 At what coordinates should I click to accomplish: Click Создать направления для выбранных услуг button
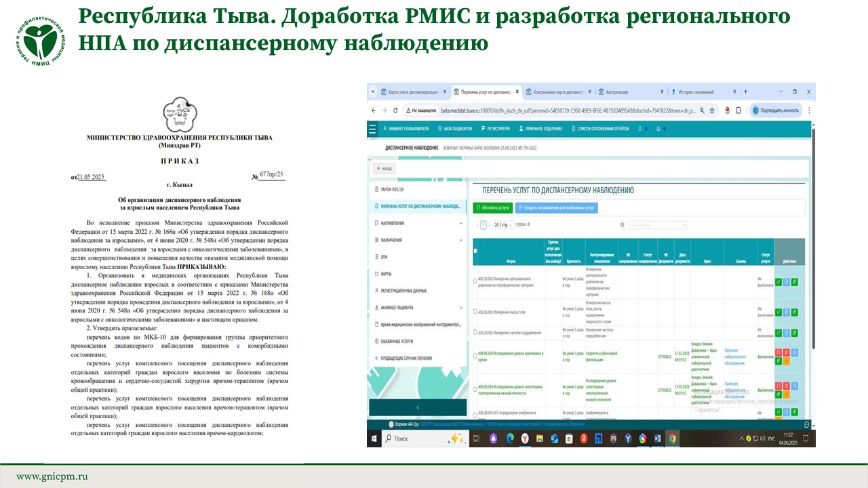(x=557, y=208)
